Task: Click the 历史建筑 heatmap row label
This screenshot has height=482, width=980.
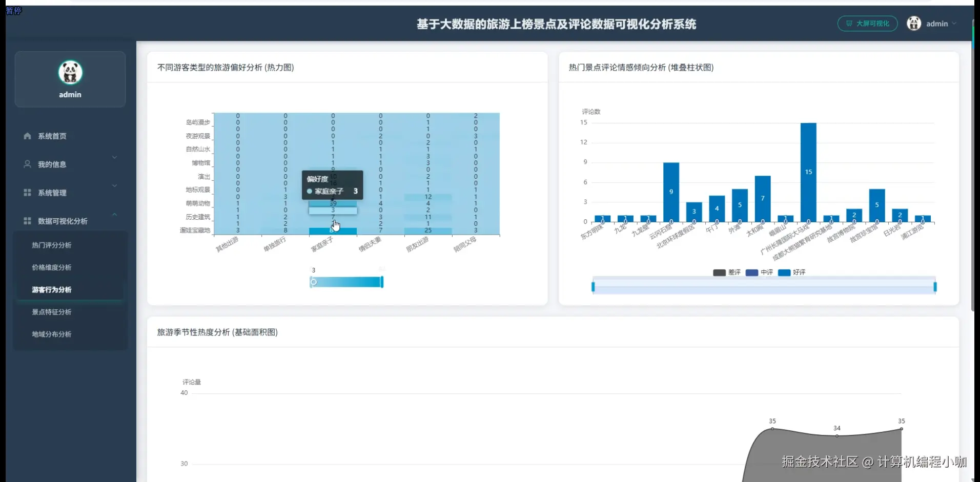Action: 198,217
